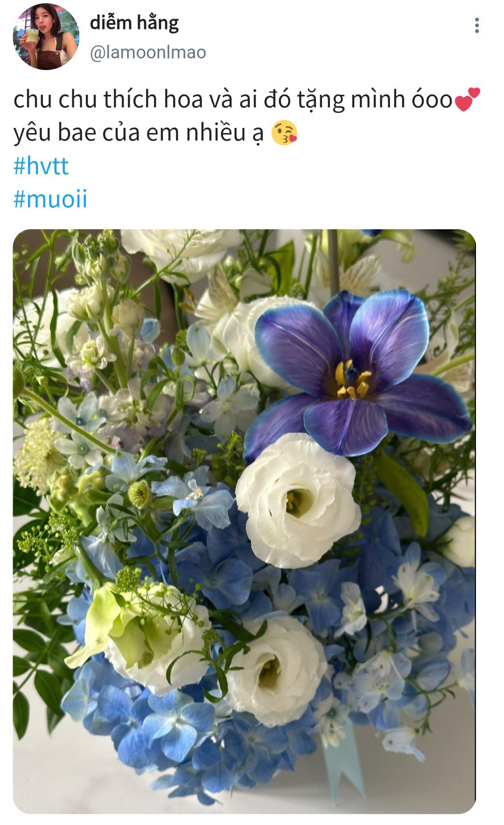Visit the @lamoonlmao handle link
The height and width of the screenshot is (825, 504).
tap(147, 52)
